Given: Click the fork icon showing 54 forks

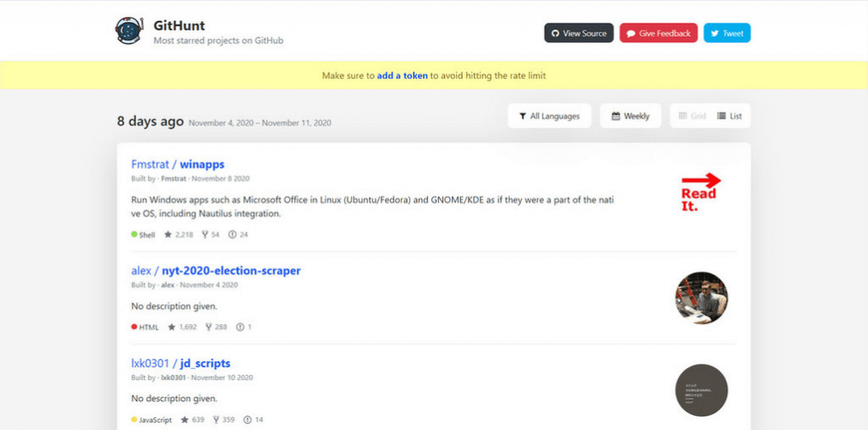Looking at the screenshot, I should pos(203,234).
